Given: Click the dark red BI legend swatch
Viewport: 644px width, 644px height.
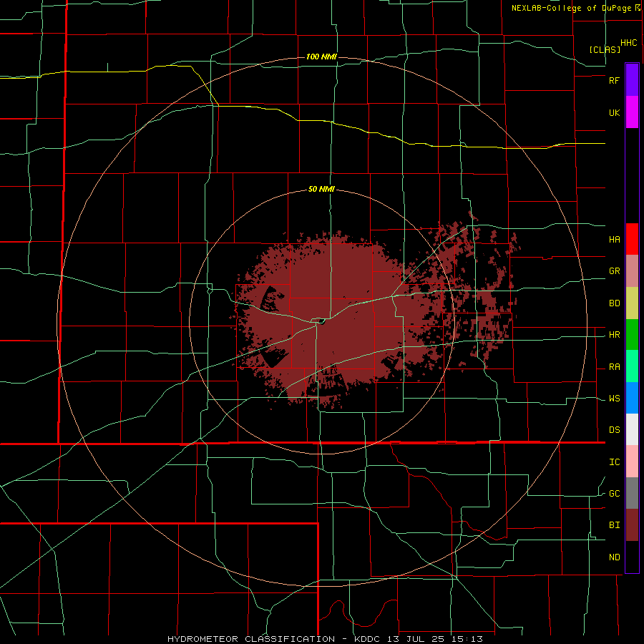Looking at the screenshot, I should point(632,525).
